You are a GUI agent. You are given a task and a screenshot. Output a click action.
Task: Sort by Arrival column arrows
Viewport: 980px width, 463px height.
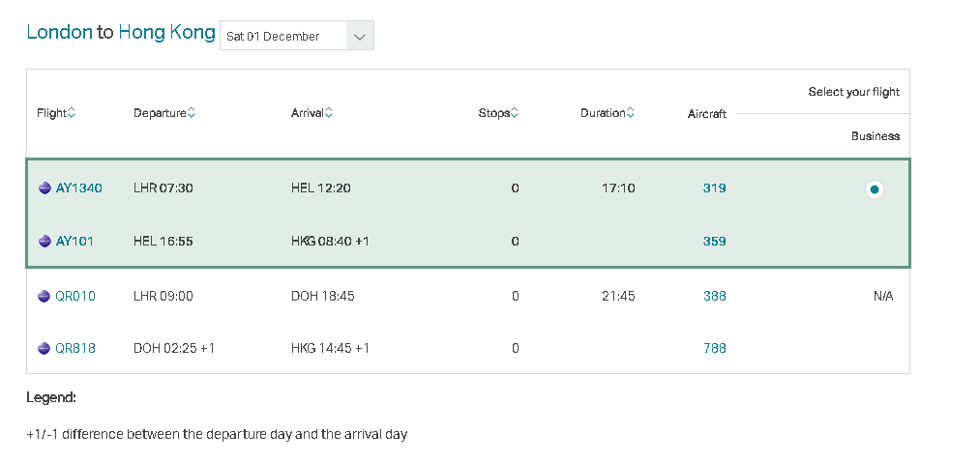[329, 113]
